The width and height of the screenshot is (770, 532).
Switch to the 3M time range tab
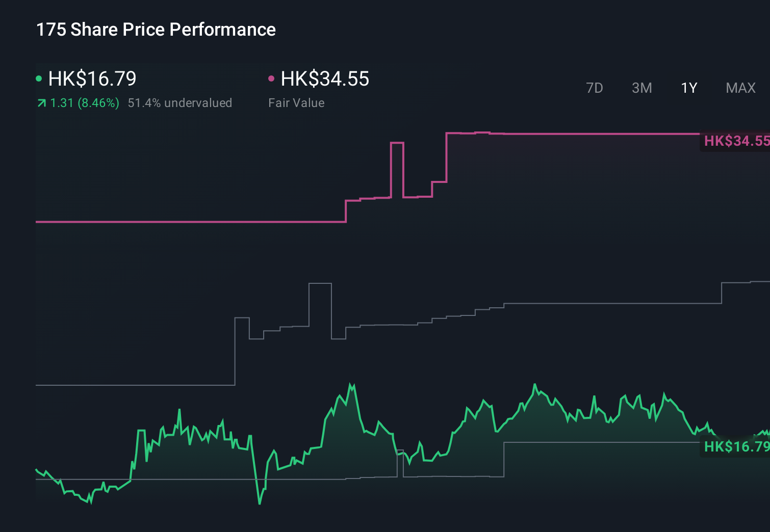[x=641, y=88]
